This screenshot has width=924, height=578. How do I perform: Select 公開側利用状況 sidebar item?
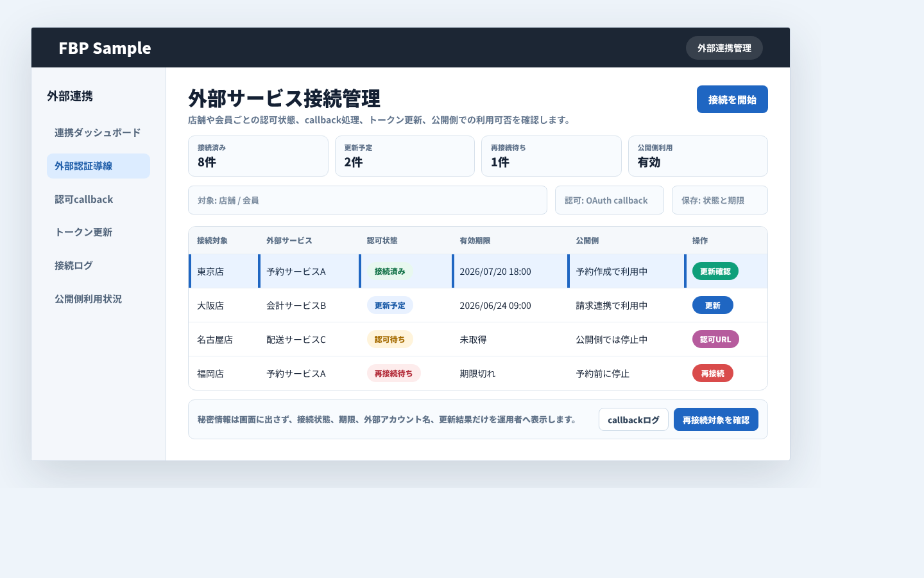pos(98,299)
